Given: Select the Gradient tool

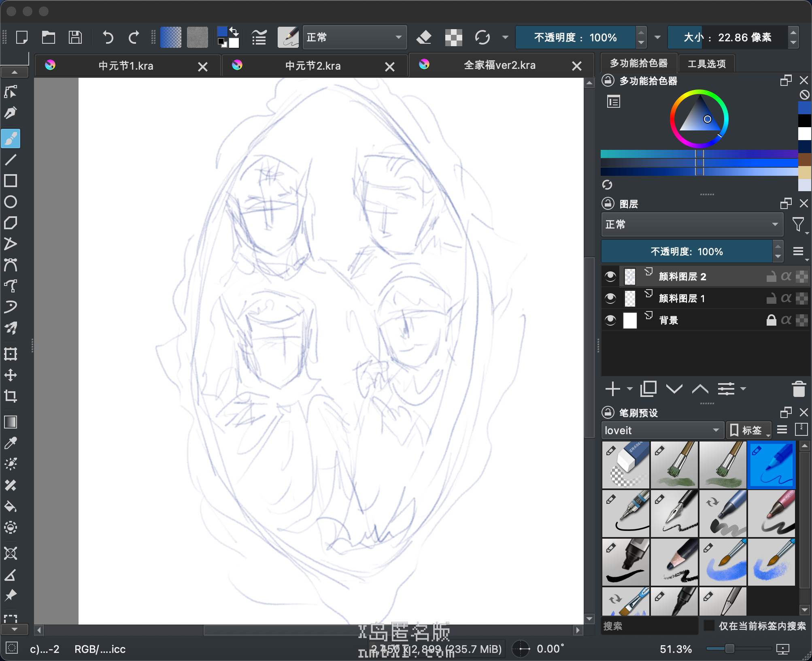Looking at the screenshot, I should pyautogui.click(x=11, y=422).
